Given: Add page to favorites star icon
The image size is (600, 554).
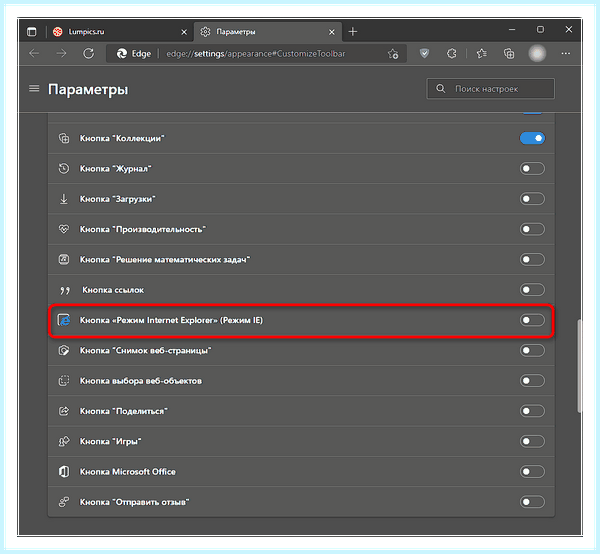Looking at the screenshot, I should coord(393,54).
